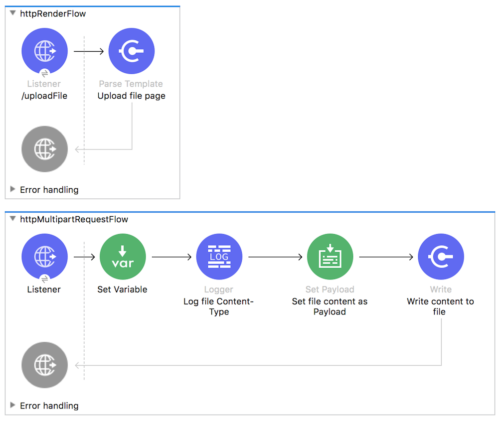Select the Logger icon labeled Log file Content-Type
Viewport: 504px width, 424px height.
[219, 256]
